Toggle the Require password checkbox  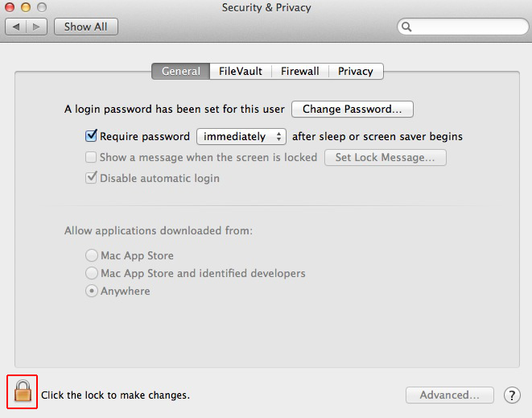tap(91, 136)
